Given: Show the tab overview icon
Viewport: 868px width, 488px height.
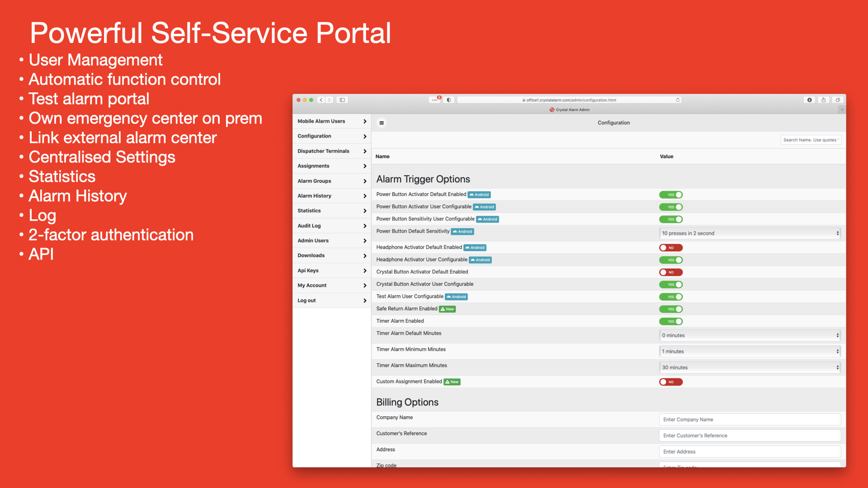Looking at the screenshot, I should 838,100.
